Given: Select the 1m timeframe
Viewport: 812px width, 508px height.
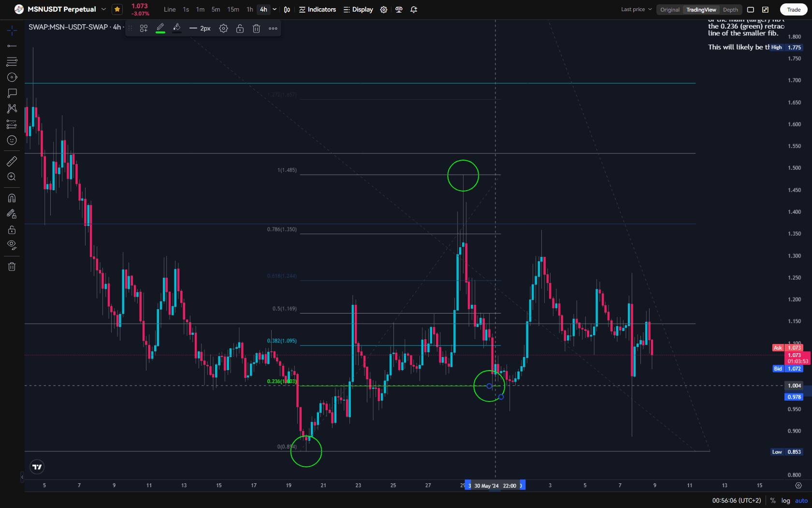Looking at the screenshot, I should pos(201,10).
